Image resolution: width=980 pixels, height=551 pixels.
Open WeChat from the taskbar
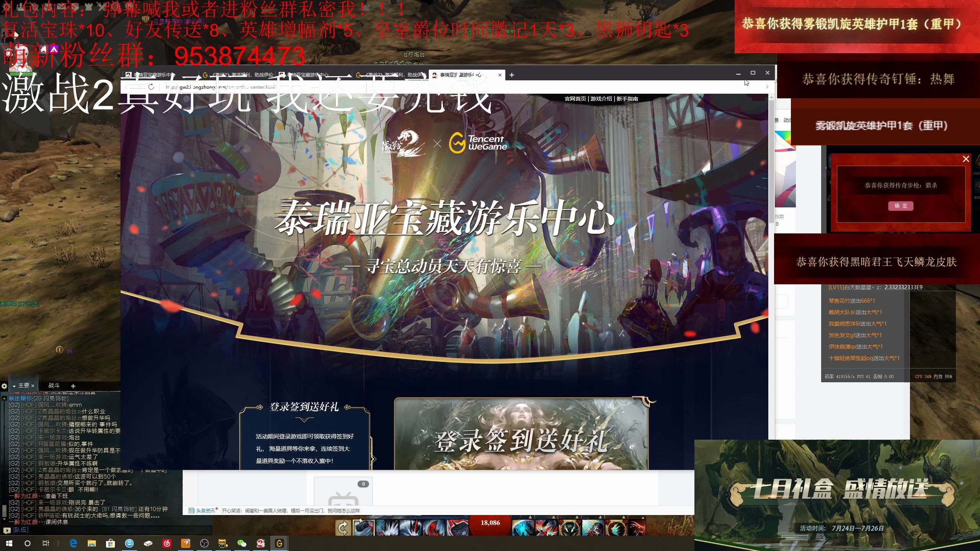point(242,543)
